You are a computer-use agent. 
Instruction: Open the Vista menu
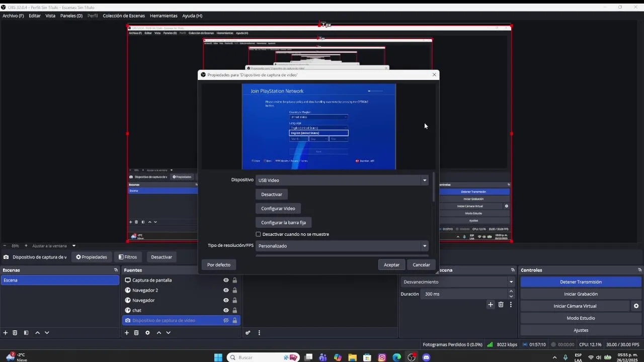(x=50, y=16)
